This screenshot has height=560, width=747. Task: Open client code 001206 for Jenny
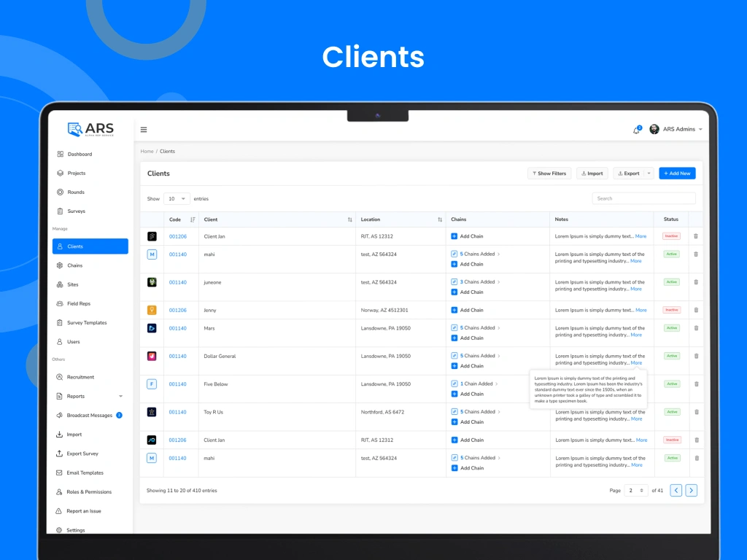(x=178, y=310)
